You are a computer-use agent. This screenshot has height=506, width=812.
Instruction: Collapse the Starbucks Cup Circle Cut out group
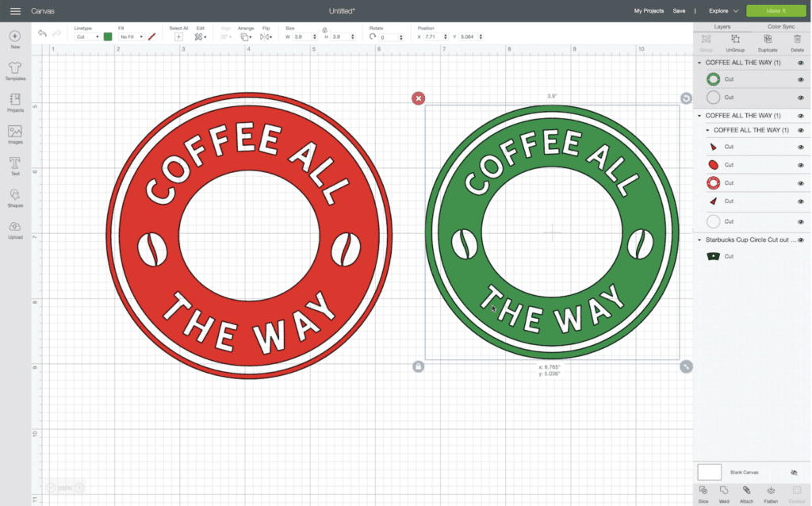click(x=699, y=240)
